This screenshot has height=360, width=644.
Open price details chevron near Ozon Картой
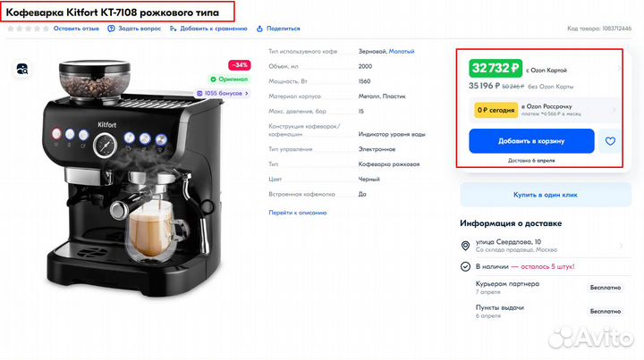(x=619, y=69)
